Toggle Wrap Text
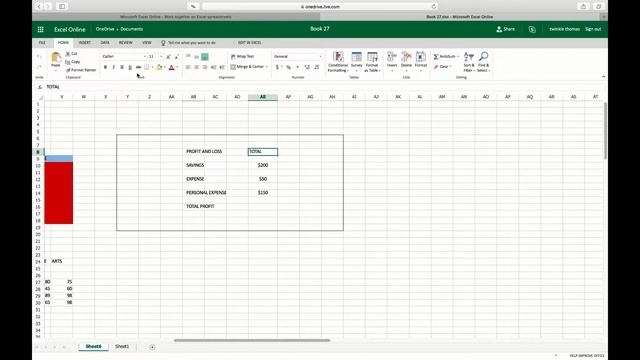640x360 pixels. click(x=242, y=56)
